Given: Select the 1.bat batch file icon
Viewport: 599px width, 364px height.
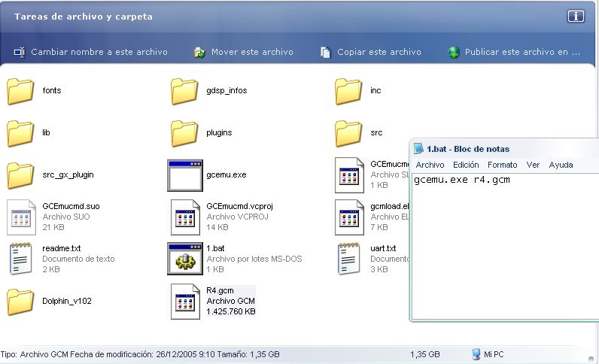Looking at the screenshot, I should click(x=185, y=259).
